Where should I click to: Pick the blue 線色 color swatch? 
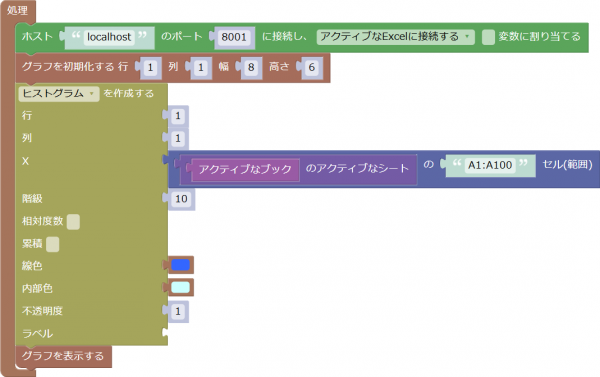pyautogui.click(x=180, y=265)
